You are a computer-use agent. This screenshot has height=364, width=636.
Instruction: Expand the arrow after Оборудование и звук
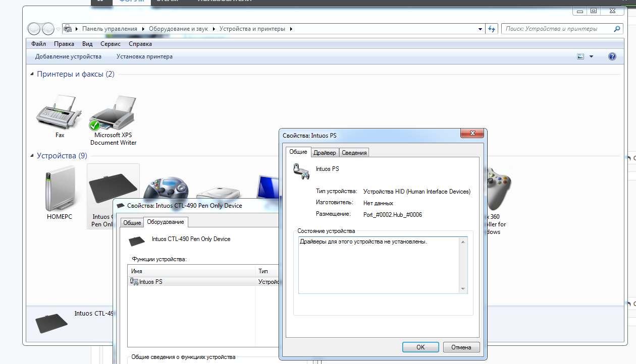(x=214, y=29)
